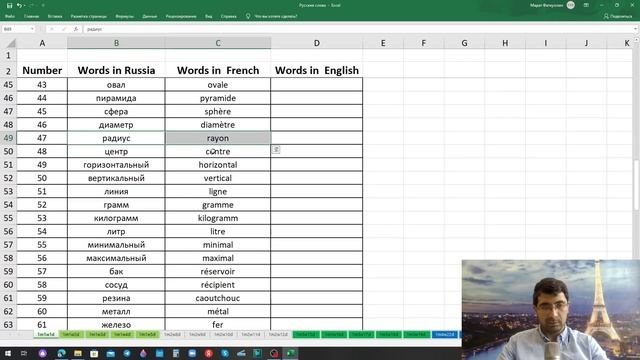The width and height of the screenshot is (640, 360).
Task: Click the cell containing 'rayon'
Action: 218,138
